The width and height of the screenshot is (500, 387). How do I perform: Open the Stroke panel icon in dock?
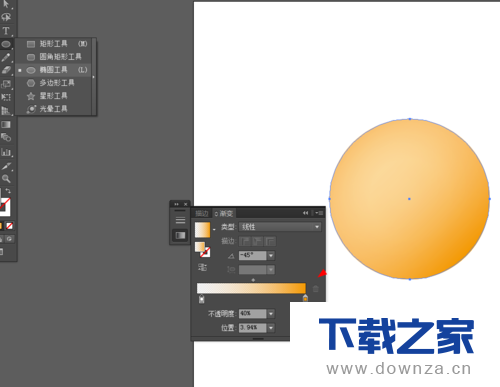(x=180, y=220)
